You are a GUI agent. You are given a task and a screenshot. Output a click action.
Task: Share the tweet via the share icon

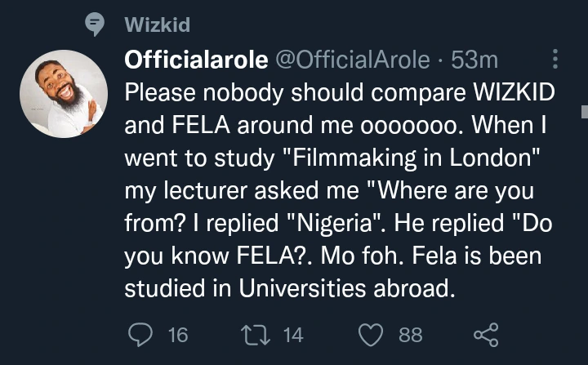pyautogui.click(x=486, y=333)
